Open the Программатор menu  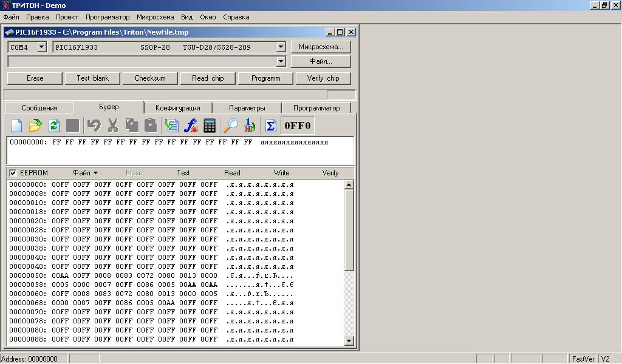click(x=108, y=17)
